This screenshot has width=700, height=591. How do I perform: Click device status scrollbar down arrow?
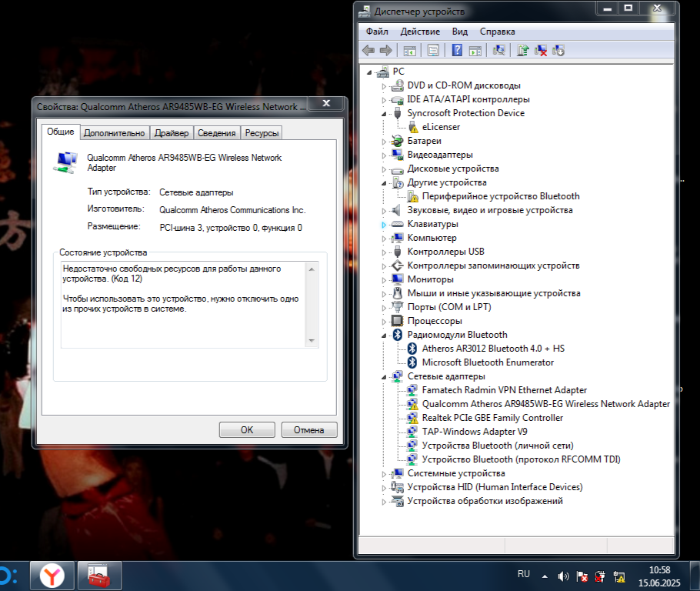click(312, 341)
